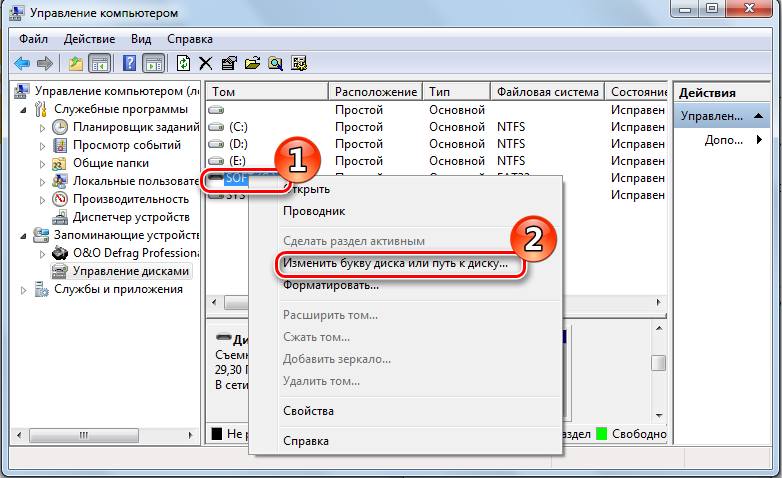
Task: Expand the Локальные пользователи node
Action: (x=42, y=182)
